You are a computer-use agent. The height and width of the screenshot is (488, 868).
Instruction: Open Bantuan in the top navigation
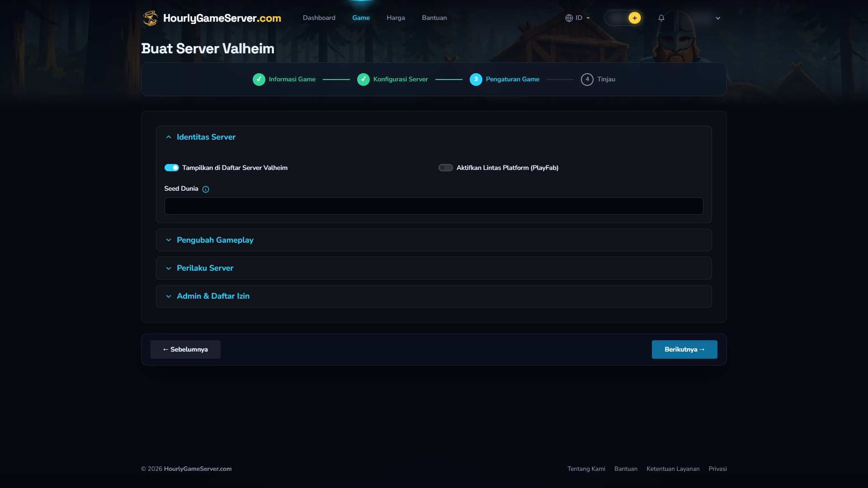pos(434,18)
